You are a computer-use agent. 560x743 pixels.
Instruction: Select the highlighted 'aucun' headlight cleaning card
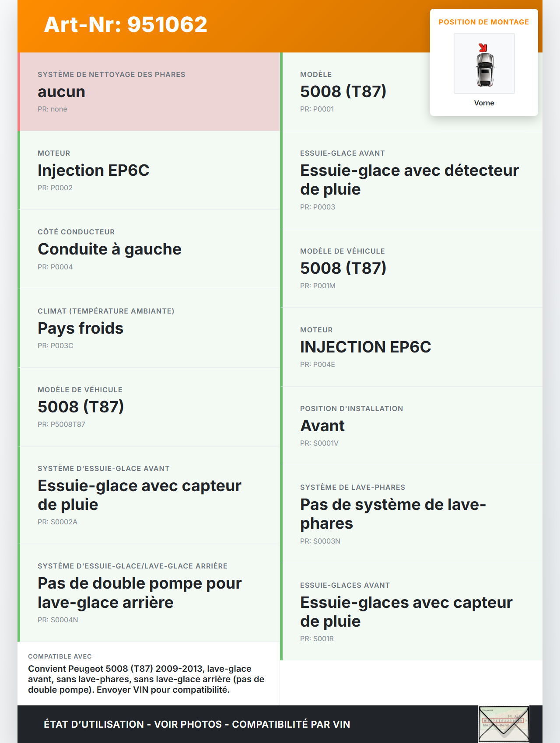click(x=149, y=92)
